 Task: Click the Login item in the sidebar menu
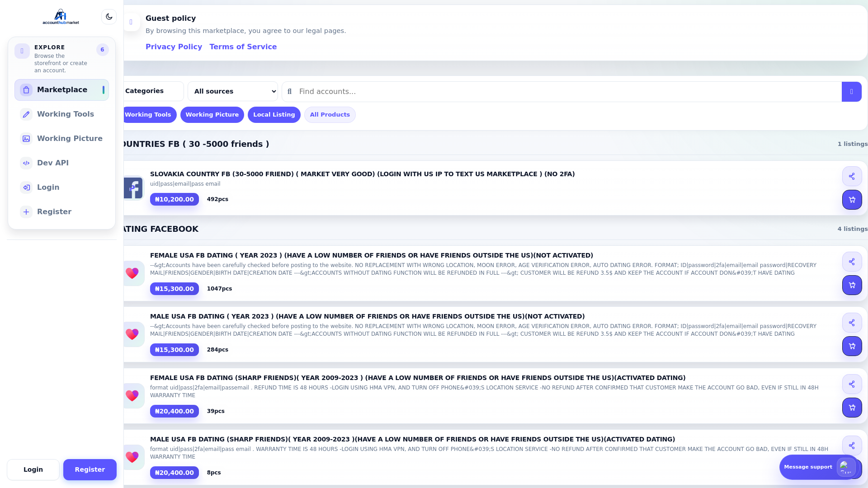click(x=61, y=188)
